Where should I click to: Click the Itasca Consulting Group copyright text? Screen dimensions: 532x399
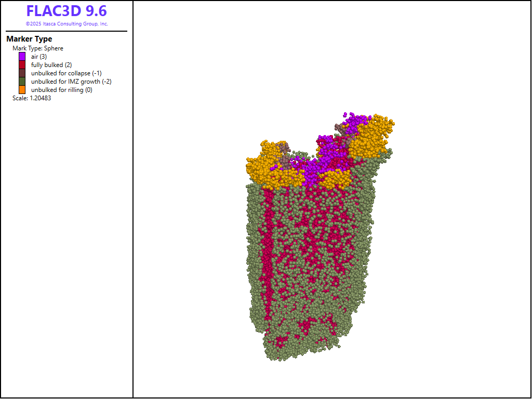(66, 24)
